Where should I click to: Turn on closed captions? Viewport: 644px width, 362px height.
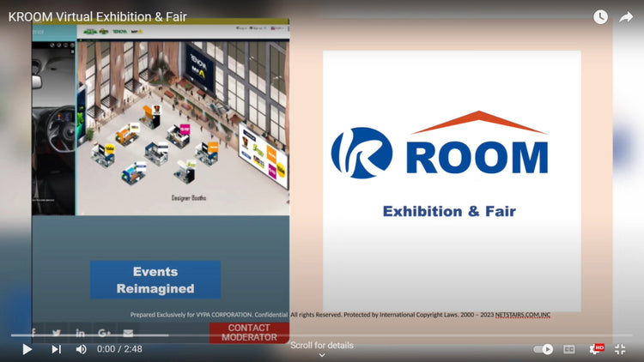pyautogui.click(x=568, y=349)
